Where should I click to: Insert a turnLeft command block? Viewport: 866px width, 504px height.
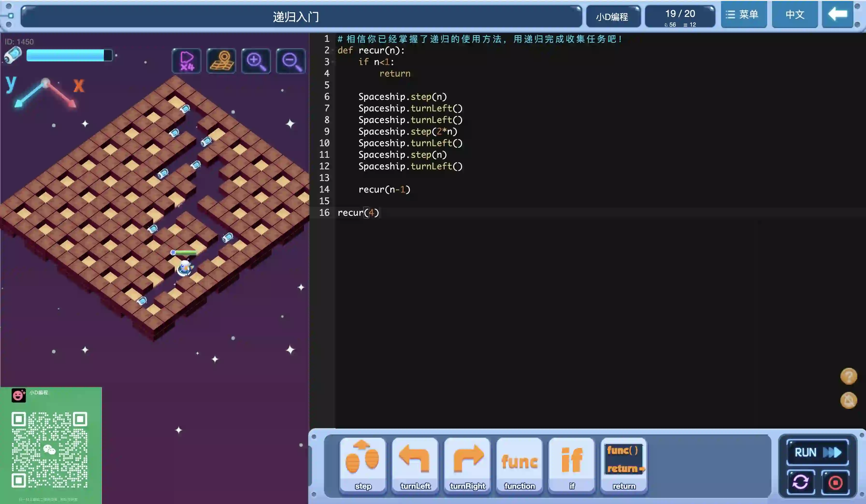point(415,465)
